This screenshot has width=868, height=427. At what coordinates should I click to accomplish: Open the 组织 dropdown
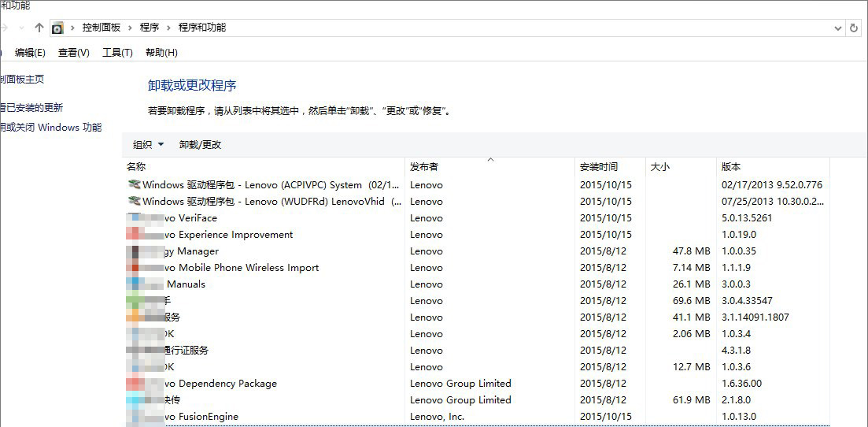coord(148,145)
